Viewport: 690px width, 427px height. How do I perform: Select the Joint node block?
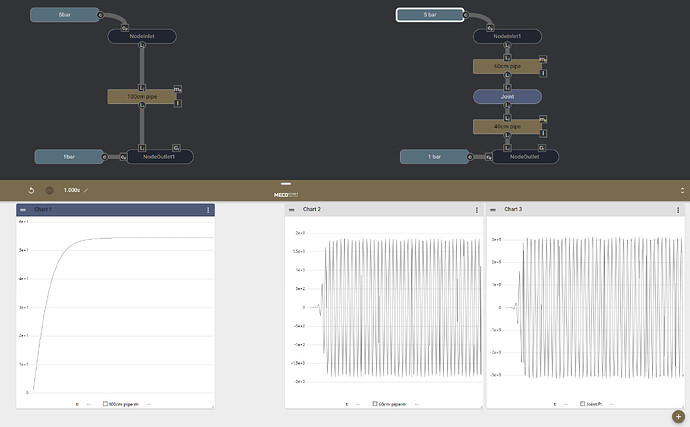pyautogui.click(x=507, y=96)
